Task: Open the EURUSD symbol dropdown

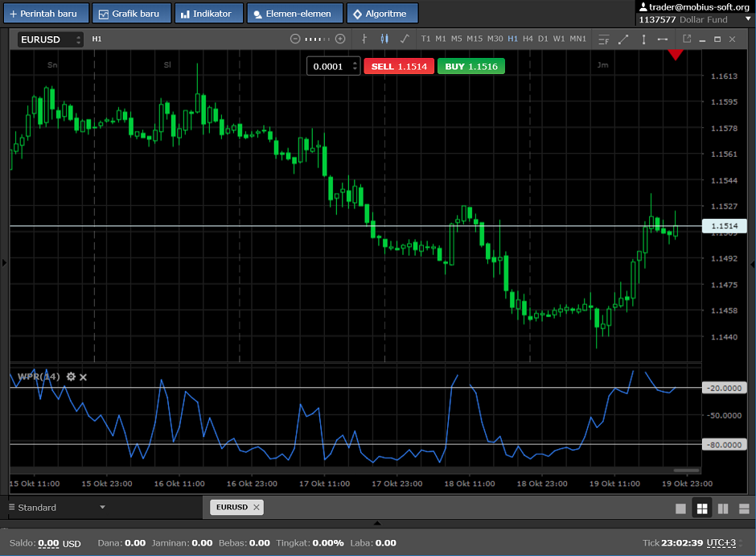Action: [51, 39]
